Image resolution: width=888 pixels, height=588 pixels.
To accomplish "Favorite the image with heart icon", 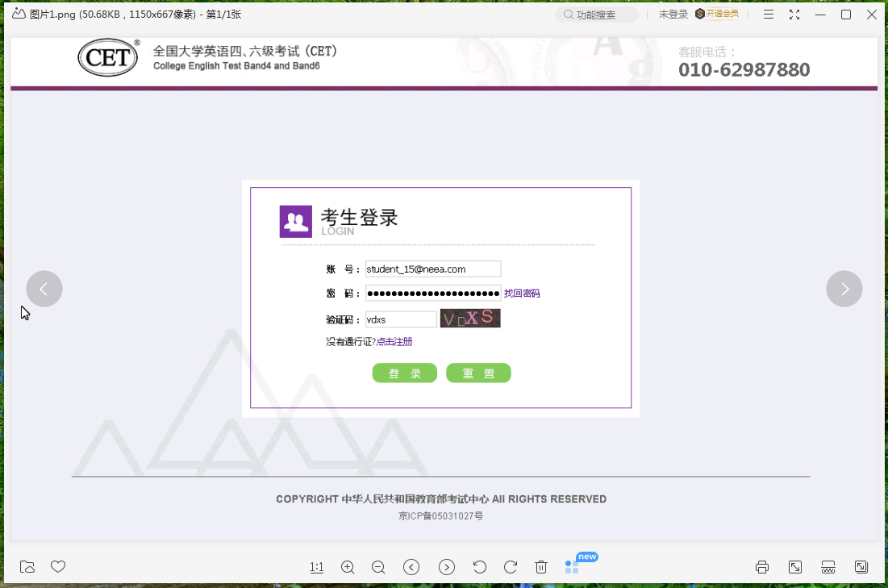I will click(58, 567).
